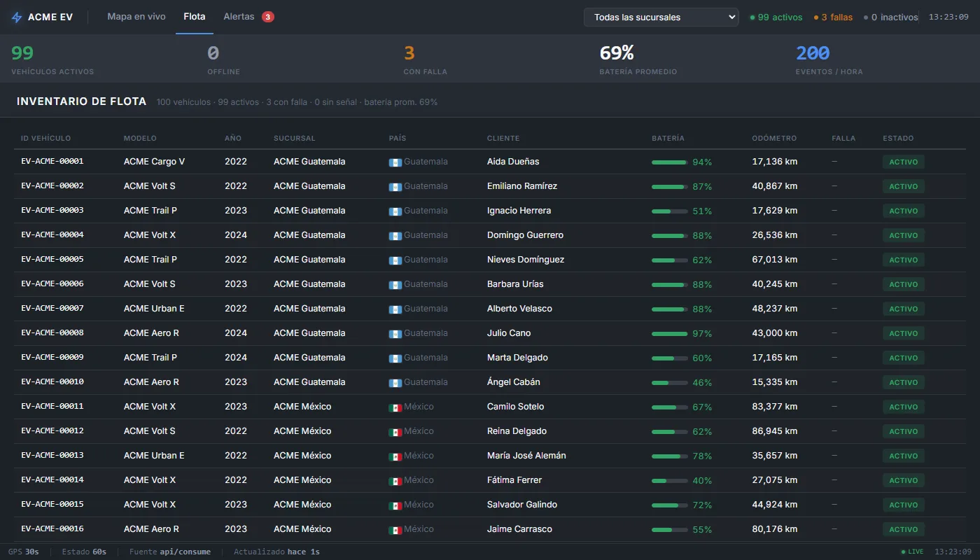Click the 40% battery bar for Fátima Ferrer

click(670, 481)
